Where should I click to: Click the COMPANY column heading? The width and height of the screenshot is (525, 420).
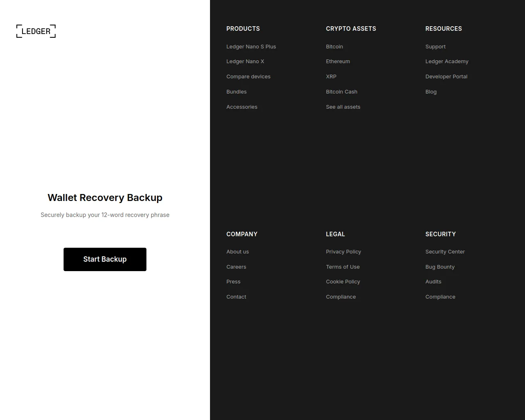242,234
